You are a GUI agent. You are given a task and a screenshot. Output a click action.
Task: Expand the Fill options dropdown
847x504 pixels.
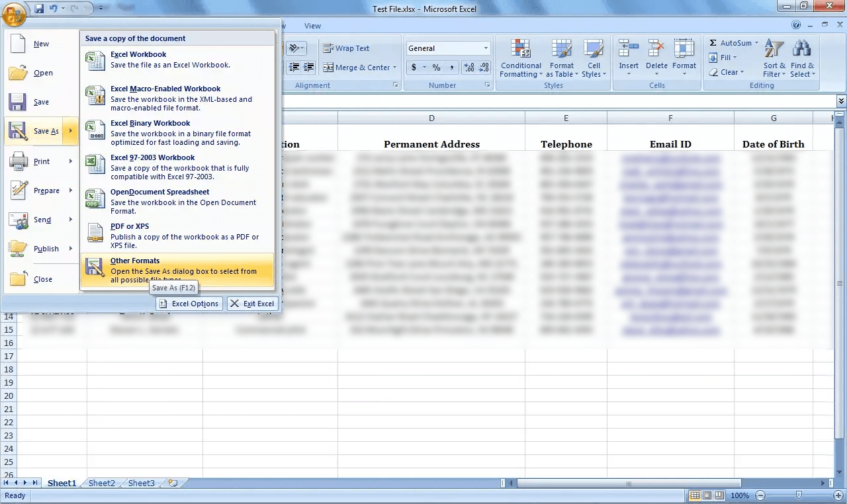coord(733,57)
